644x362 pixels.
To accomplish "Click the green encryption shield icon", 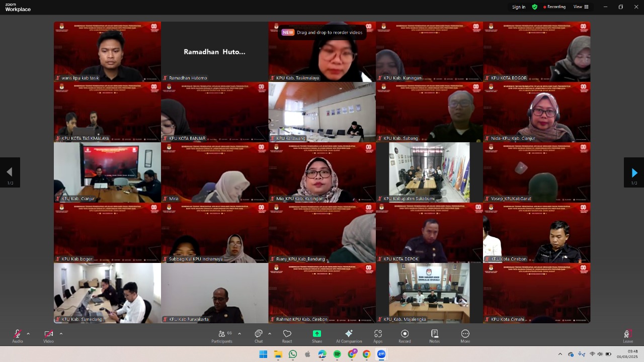I will [x=535, y=7].
